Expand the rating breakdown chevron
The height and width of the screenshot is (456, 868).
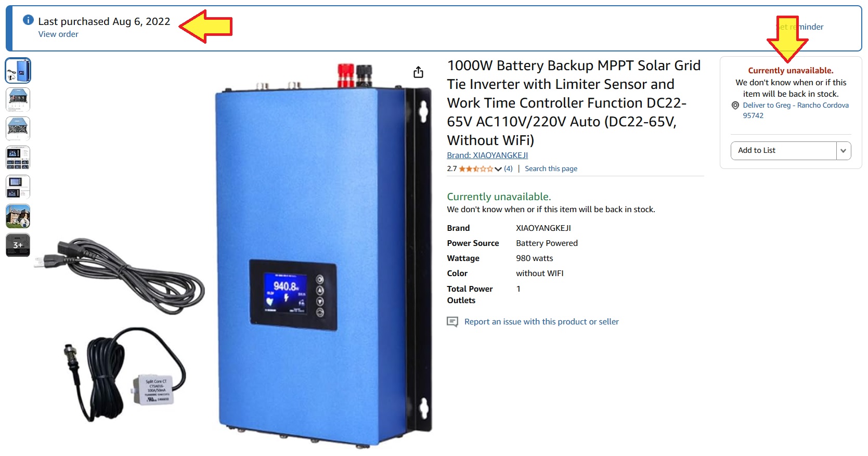(498, 169)
